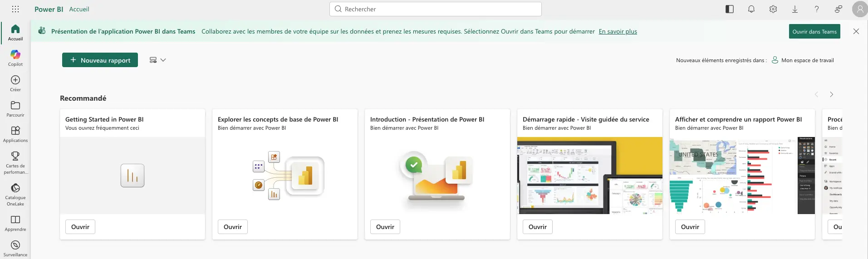868x259 pixels.
Task: Open the user account avatar
Action: pyautogui.click(x=860, y=9)
